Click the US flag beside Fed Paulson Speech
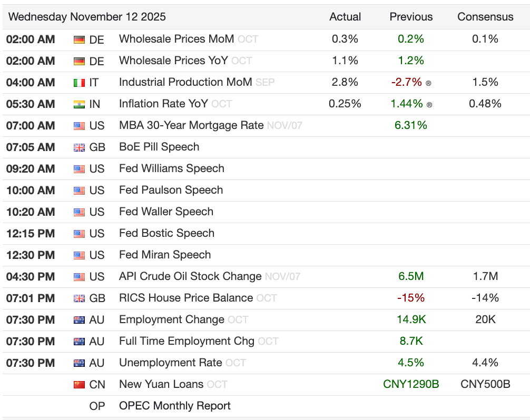 click(79, 191)
